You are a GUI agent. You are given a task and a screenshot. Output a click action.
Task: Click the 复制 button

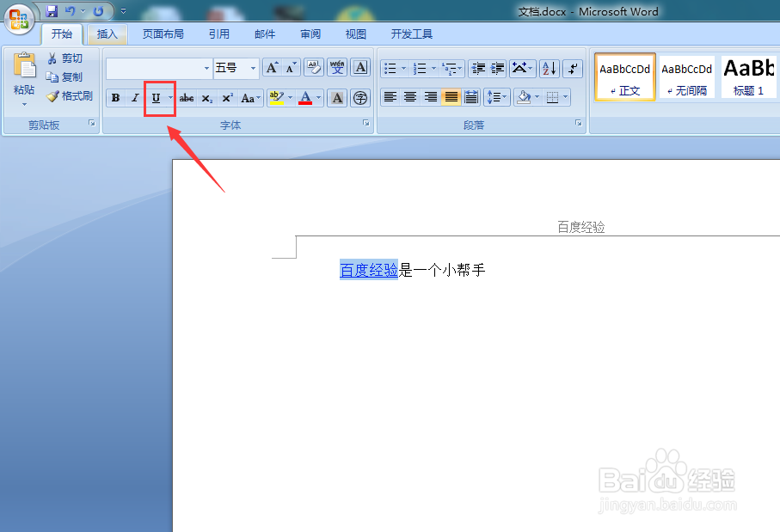click(x=65, y=77)
